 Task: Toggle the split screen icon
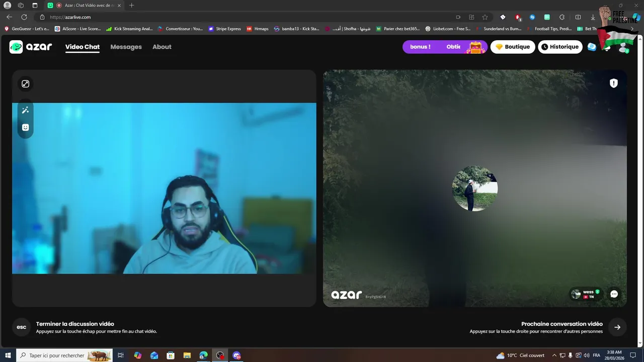tap(578, 17)
